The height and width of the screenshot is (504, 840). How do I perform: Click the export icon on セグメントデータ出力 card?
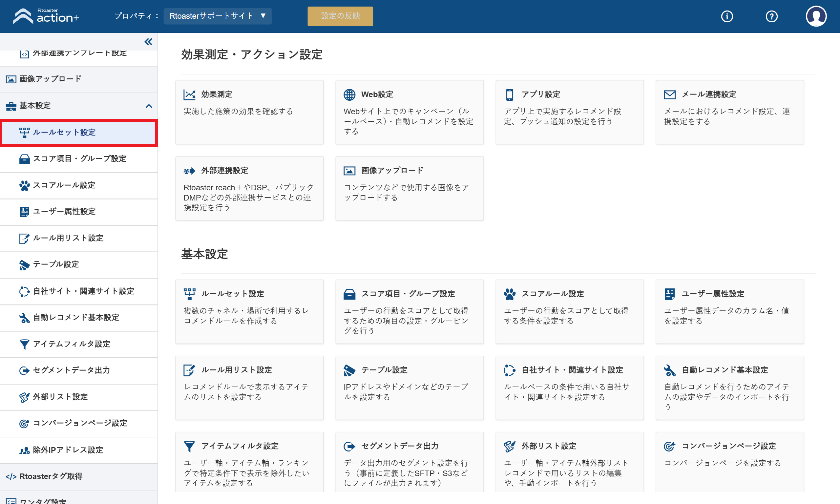tap(349, 446)
